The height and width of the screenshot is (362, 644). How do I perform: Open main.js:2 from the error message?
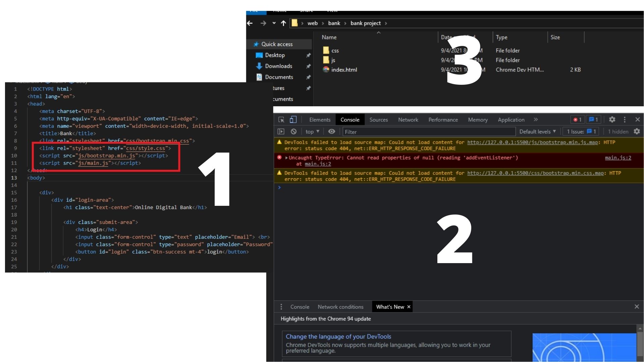(618, 158)
